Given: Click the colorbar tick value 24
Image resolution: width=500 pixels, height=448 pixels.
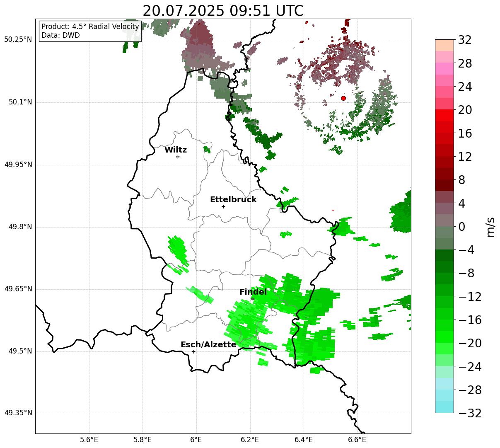Looking at the screenshot, I should pyautogui.click(x=465, y=87).
